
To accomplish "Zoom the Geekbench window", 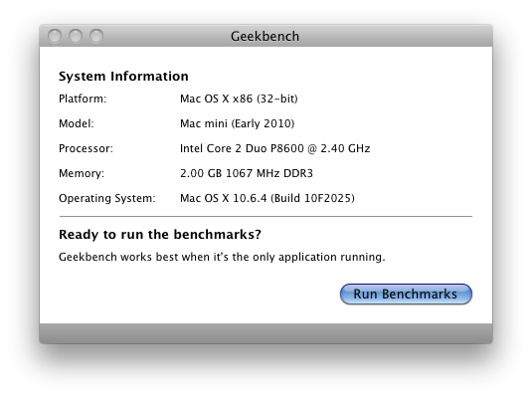I will point(96,36).
